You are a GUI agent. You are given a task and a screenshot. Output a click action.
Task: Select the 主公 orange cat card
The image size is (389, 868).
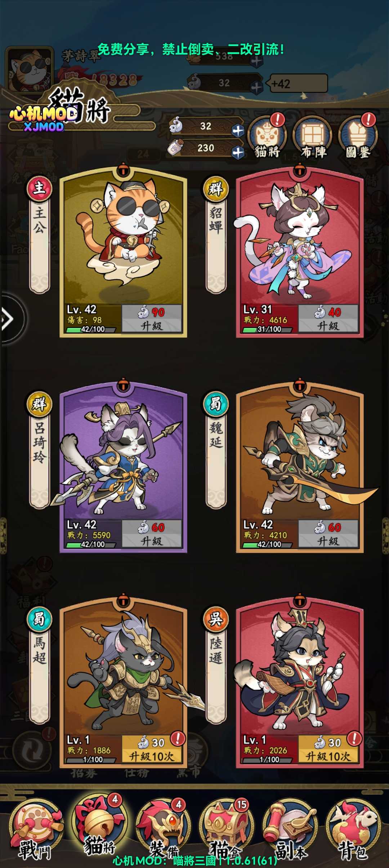click(123, 252)
